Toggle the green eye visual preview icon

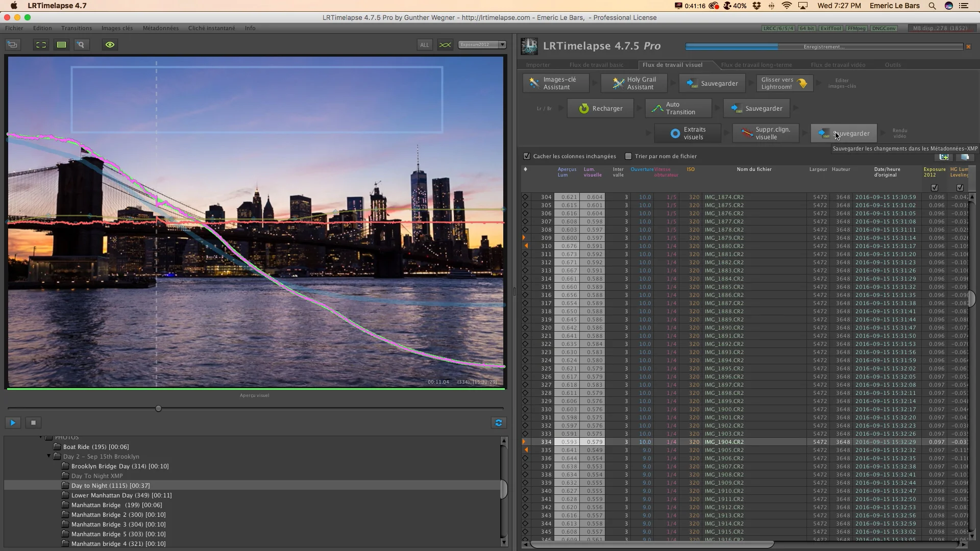[110, 45]
